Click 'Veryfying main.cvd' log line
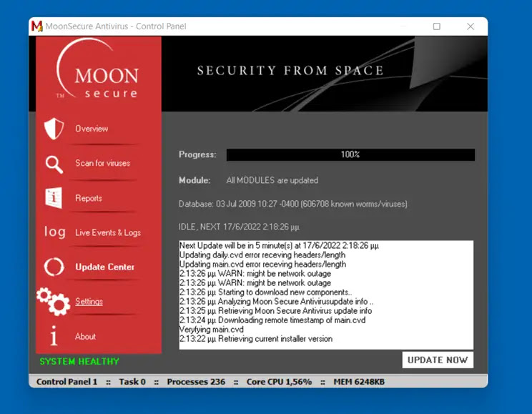The image size is (532, 414). tap(212, 330)
